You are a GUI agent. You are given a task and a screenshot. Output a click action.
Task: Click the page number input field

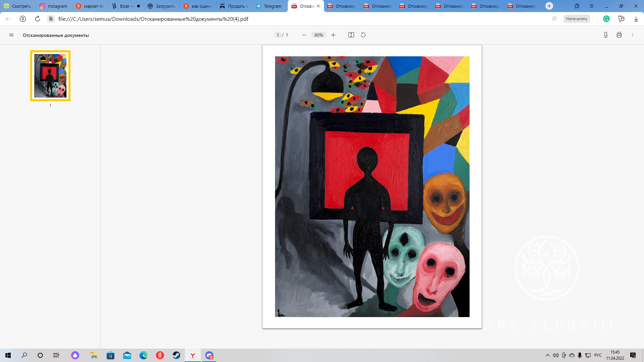278,35
